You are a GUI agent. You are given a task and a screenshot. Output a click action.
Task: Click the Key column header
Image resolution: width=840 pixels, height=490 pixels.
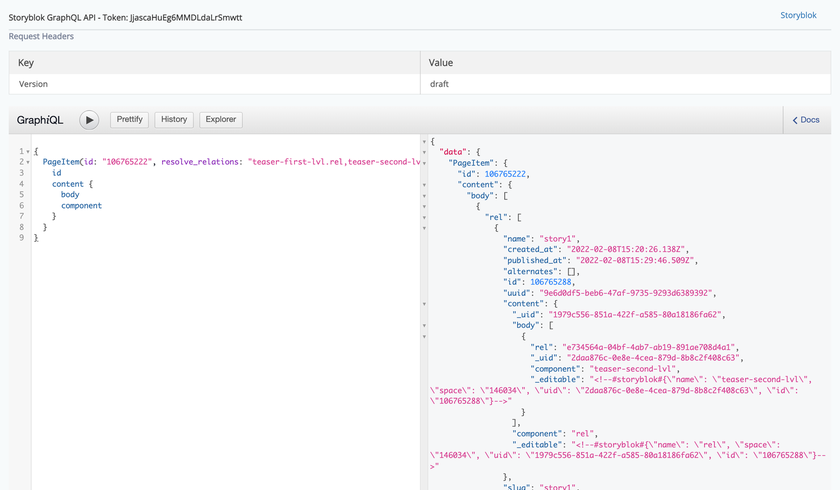point(26,63)
